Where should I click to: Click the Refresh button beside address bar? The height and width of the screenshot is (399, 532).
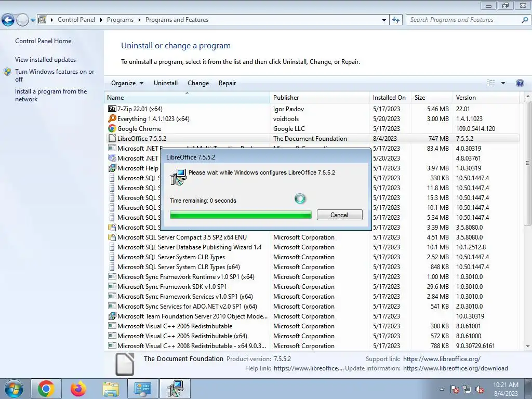point(395,20)
